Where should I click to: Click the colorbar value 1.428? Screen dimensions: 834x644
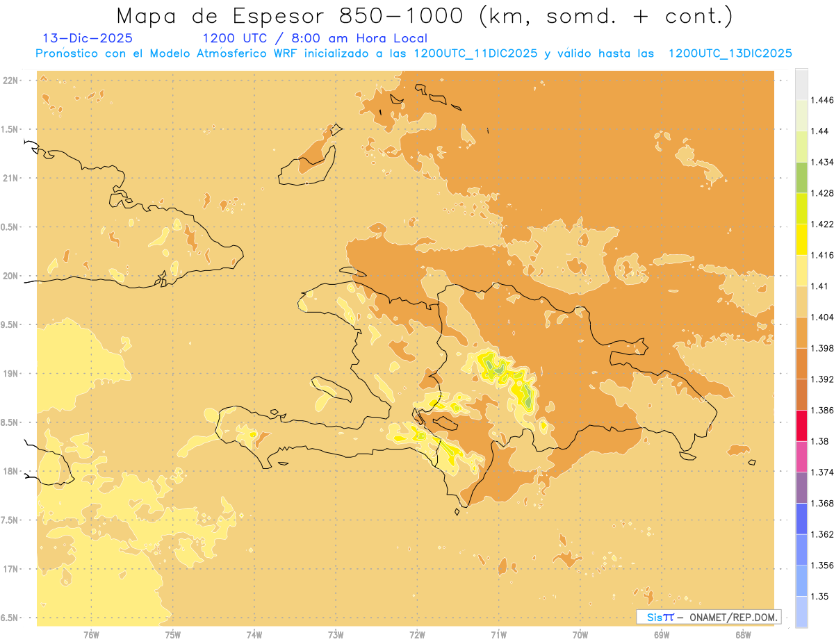click(x=822, y=193)
